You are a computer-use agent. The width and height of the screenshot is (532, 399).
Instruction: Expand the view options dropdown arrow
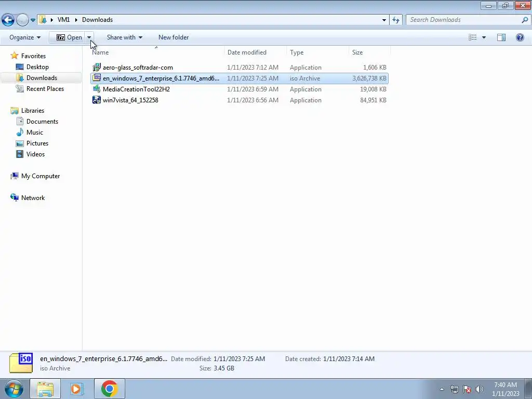[x=484, y=37]
